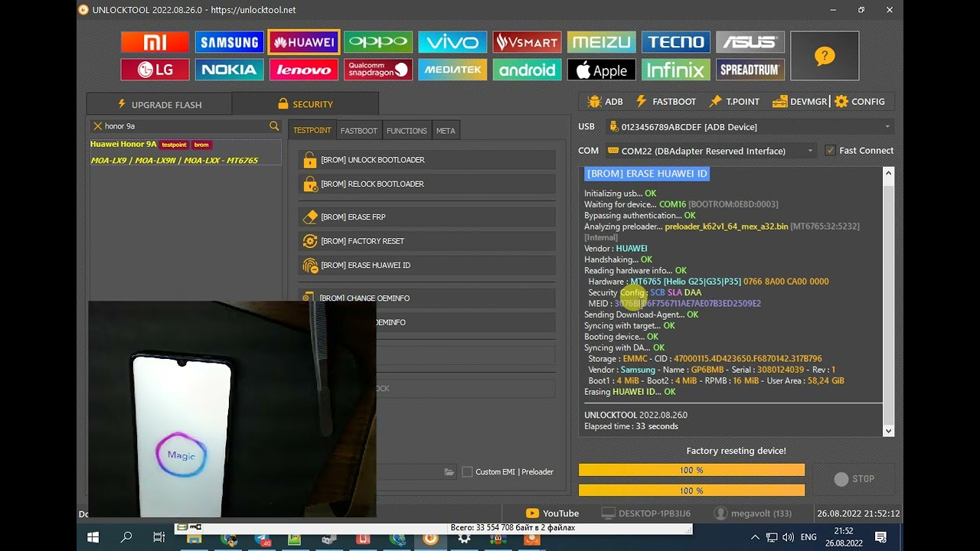The height and width of the screenshot is (551, 980).
Task: Switch to the UPGRADE FLASH tab
Action: [159, 104]
